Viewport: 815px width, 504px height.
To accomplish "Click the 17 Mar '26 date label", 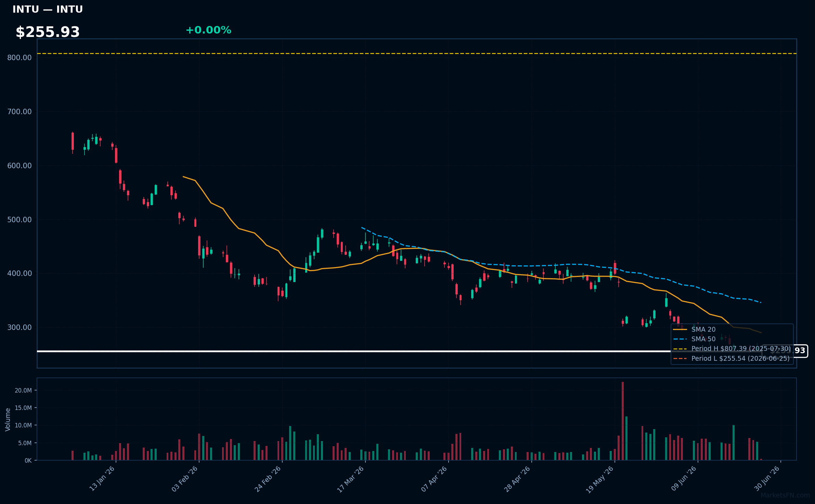I will 351,479.
